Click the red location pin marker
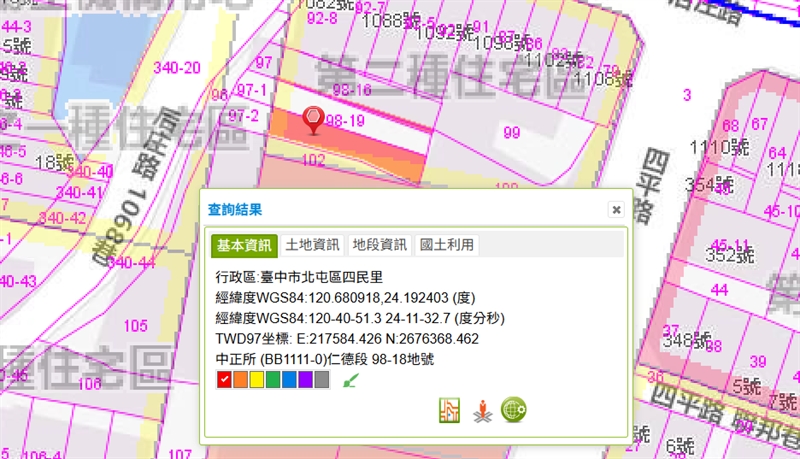 pyautogui.click(x=314, y=119)
